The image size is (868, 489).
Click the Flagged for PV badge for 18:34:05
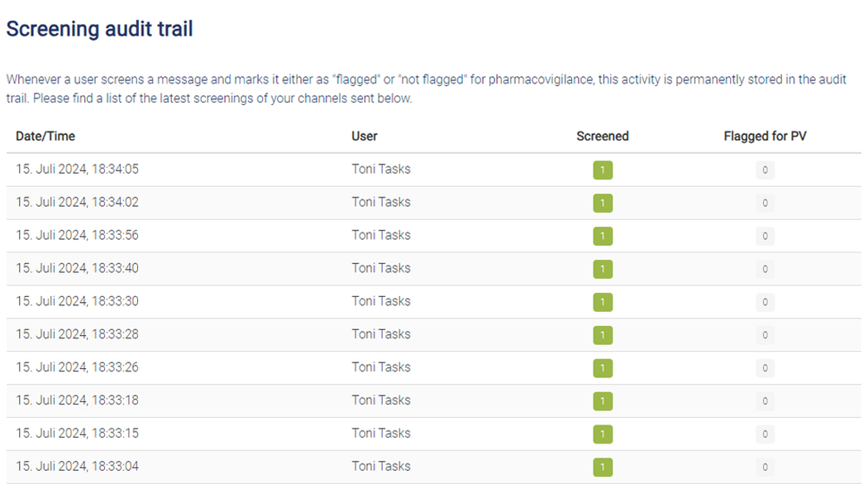[765, 170]
